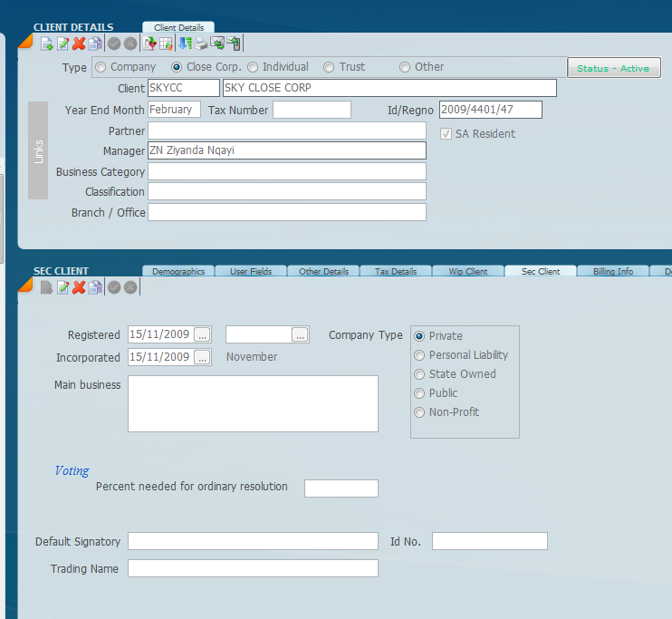The width and height of the screenshot is (672, 619).
Task: Click the copy icon in Sec Client toolbar
Action: (x=95, y=287)
